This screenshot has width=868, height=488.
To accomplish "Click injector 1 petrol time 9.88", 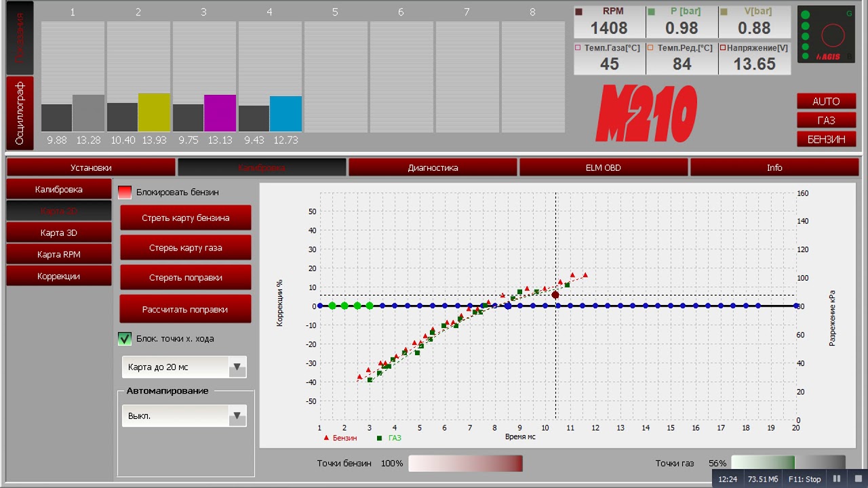I will (x=56, y=140).
